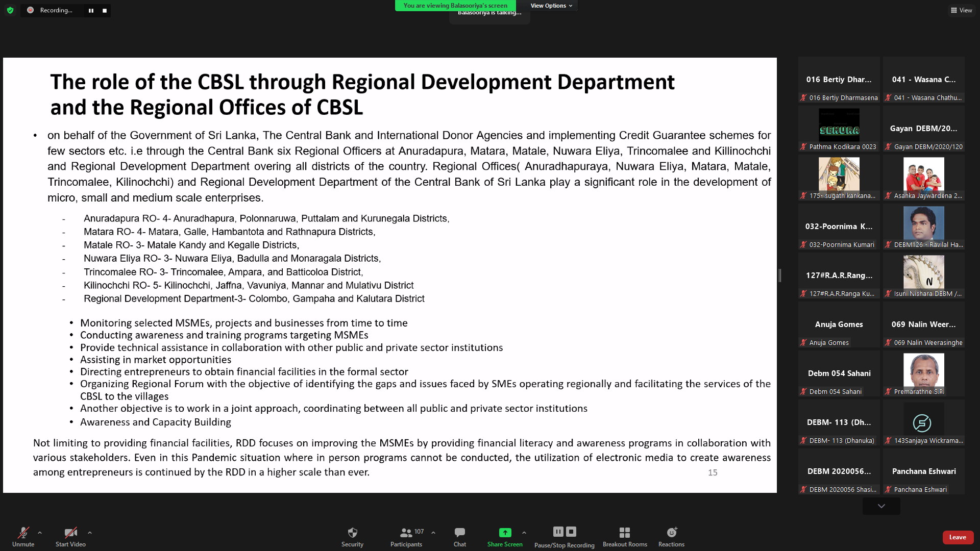Select the Anuja Gomes tile
The image size is (980, 551).
839,324
